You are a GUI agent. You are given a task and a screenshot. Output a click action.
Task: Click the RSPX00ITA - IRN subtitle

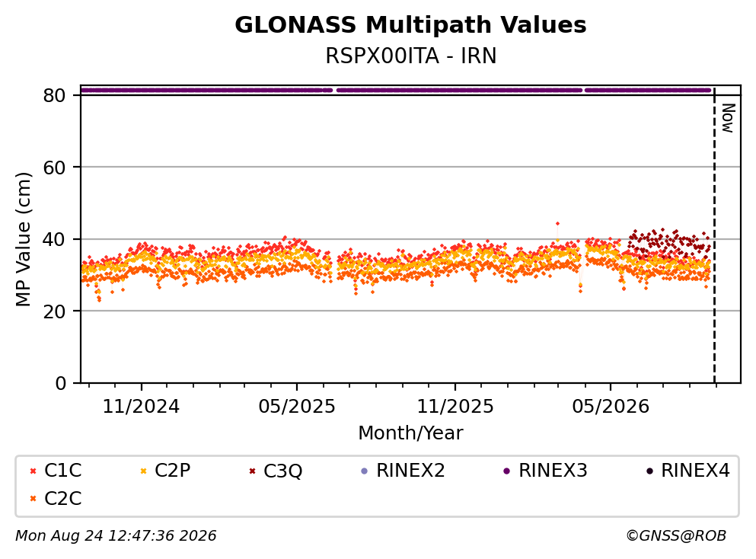(411, 56)
